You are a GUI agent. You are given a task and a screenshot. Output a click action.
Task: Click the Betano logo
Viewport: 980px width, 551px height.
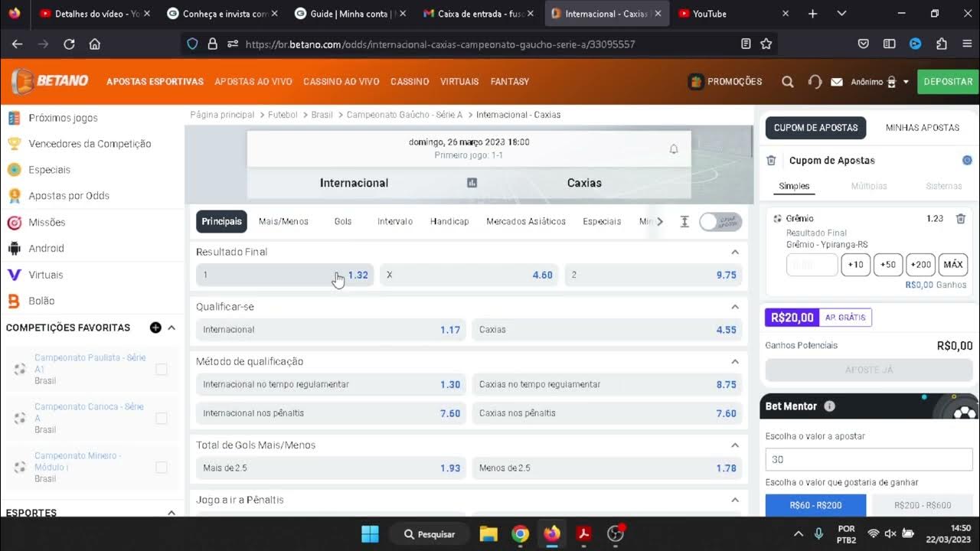[x=51, y=81]
